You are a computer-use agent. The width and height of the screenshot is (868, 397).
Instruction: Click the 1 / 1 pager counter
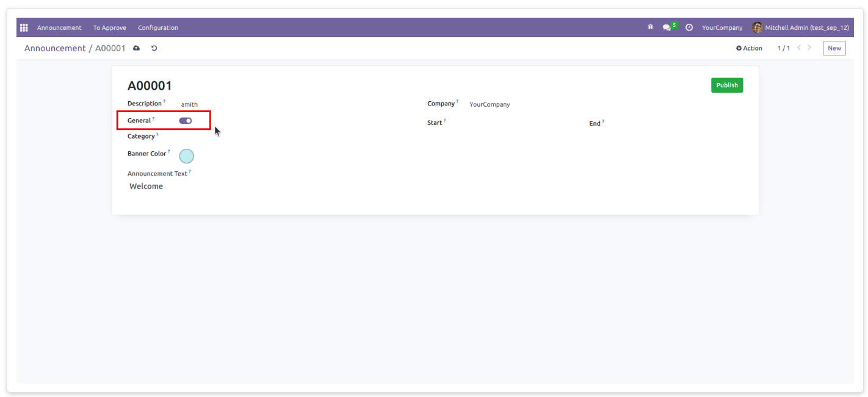[784, 48]
